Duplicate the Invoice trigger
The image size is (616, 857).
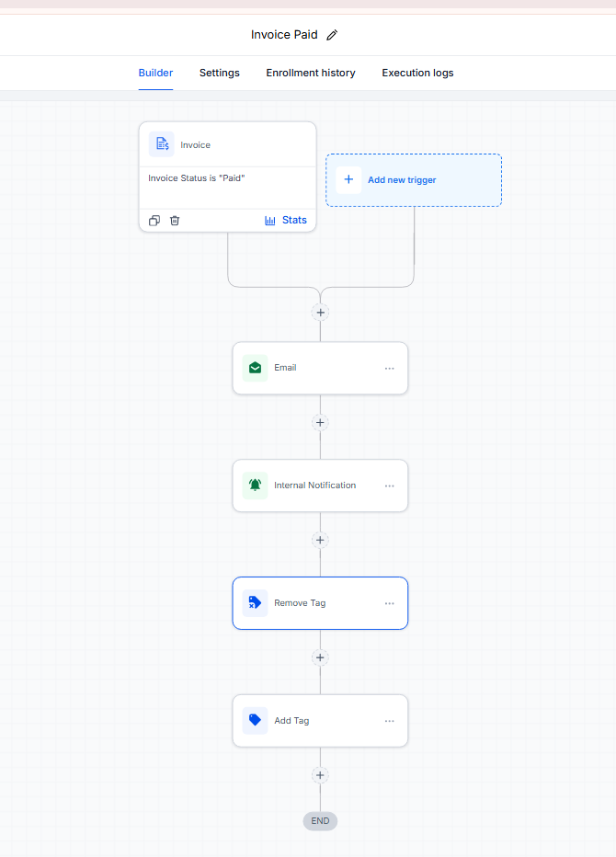pyautogui.click(x=154, y=221)
